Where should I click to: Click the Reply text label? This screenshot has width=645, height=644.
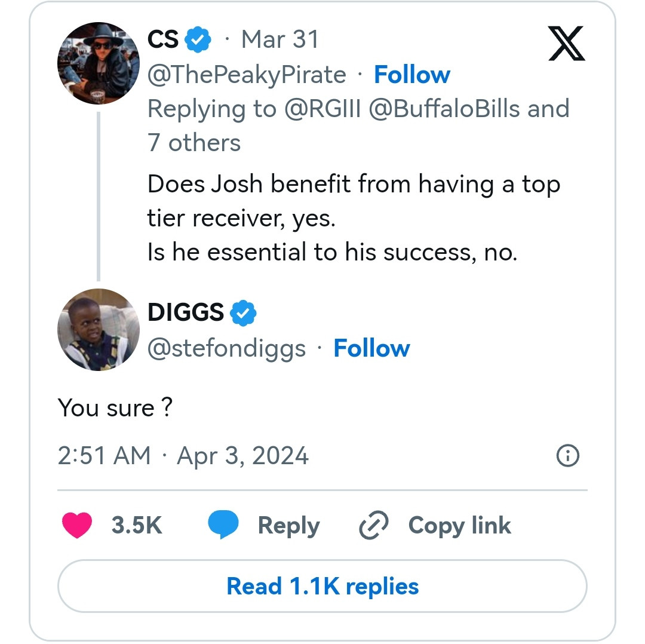coord(288,526)
